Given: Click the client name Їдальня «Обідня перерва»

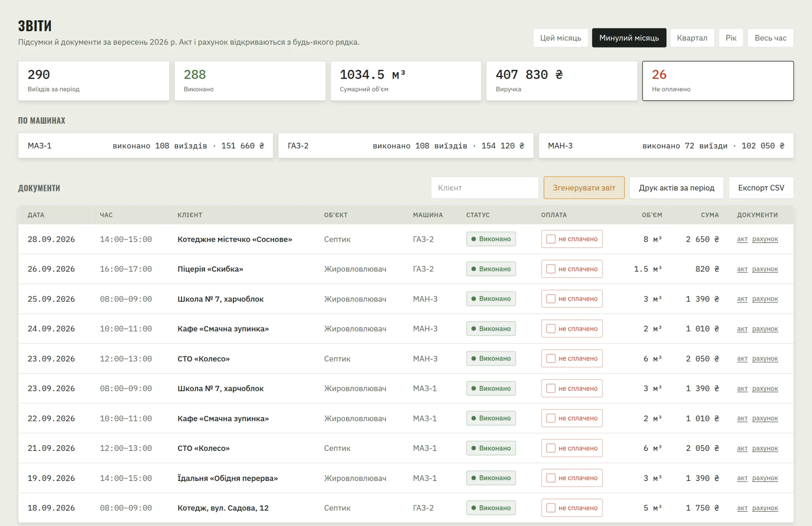Looking at the screenshot, I should click(227, 478).
